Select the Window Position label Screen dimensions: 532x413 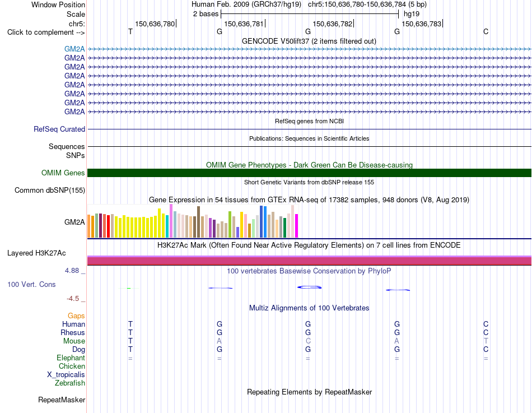click(58, 4)
